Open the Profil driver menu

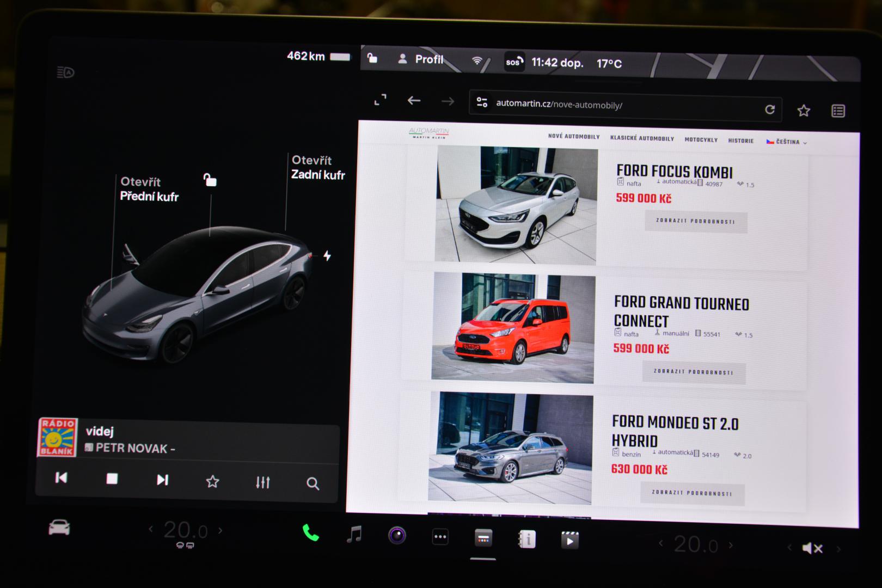(x=421, y=59)
